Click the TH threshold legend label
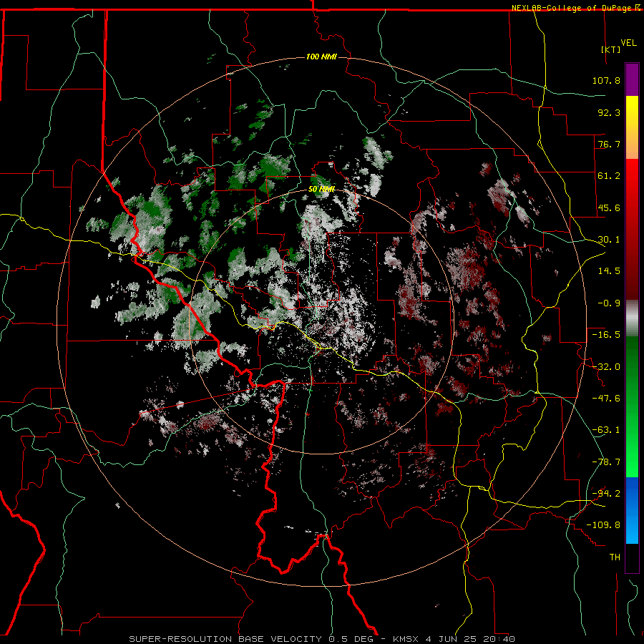644x644 pixels. pyautogui.click(x=615, y=557)
